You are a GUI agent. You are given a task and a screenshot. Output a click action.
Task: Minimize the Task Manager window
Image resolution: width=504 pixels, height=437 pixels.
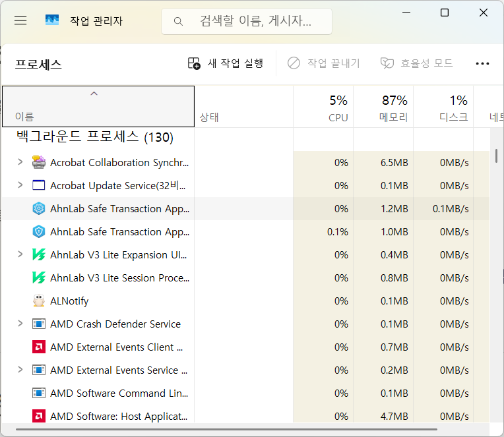(406, 13)
